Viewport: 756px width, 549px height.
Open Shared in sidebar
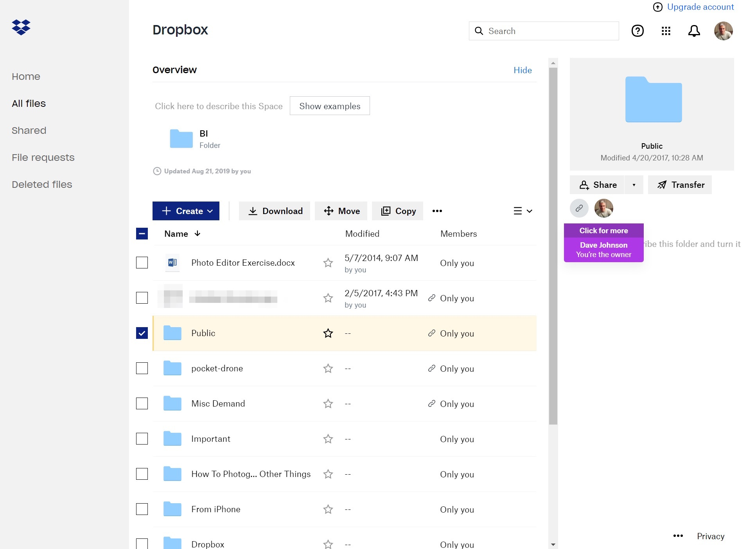coord(29,130)
